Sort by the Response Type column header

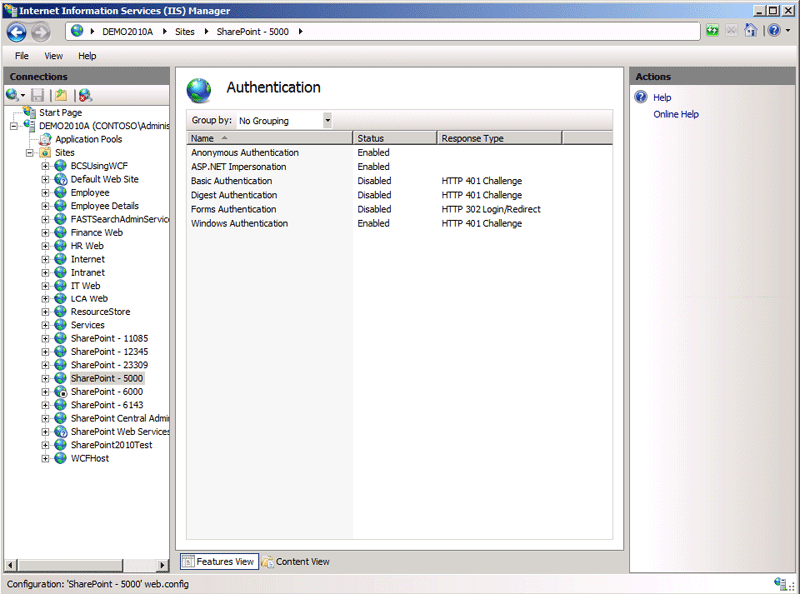pyautogui.click(x=499, y=138)
